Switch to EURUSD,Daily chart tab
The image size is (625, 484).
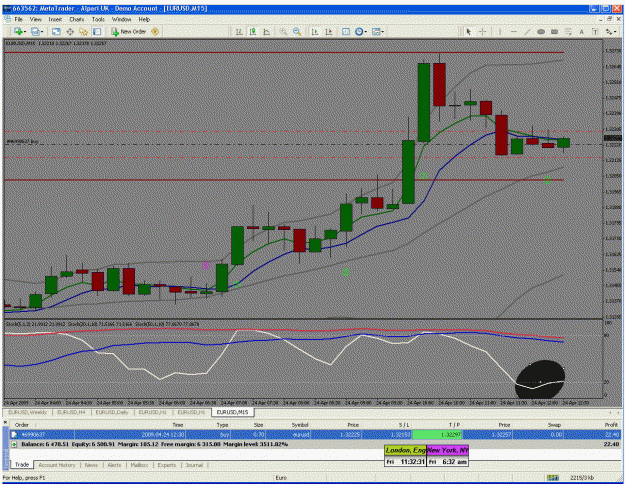[x=112, y=412]
